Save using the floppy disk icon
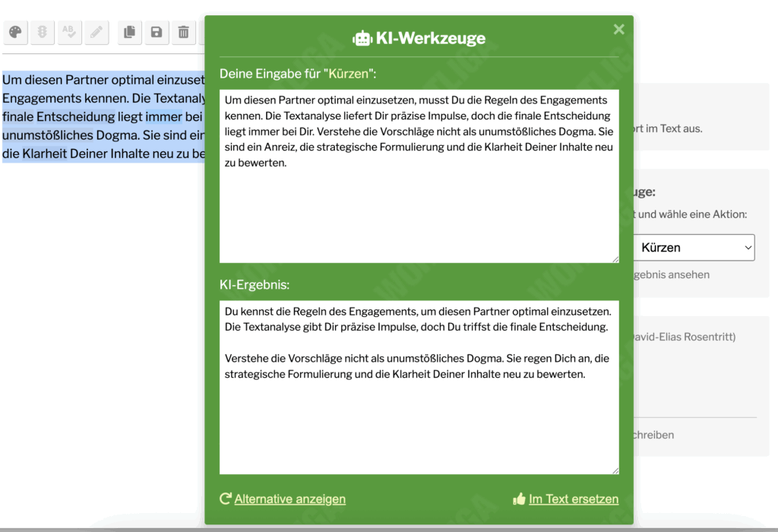 (157, 33)
